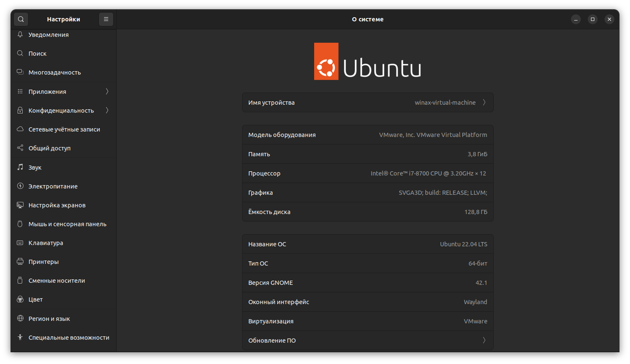Image resolution: width=630 pixels, height=364 pixels.
Task: Click the bell icon for Уведомления
Action: click(20, 34)
